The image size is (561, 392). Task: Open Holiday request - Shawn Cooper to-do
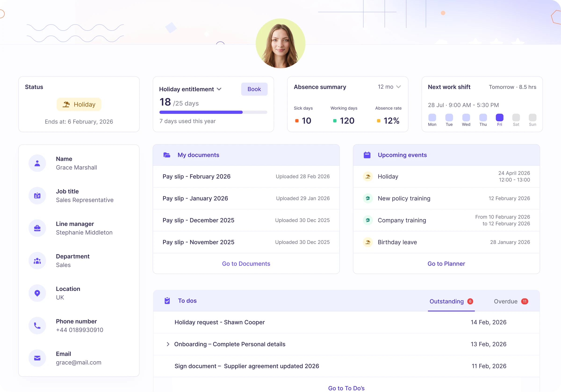346,322
